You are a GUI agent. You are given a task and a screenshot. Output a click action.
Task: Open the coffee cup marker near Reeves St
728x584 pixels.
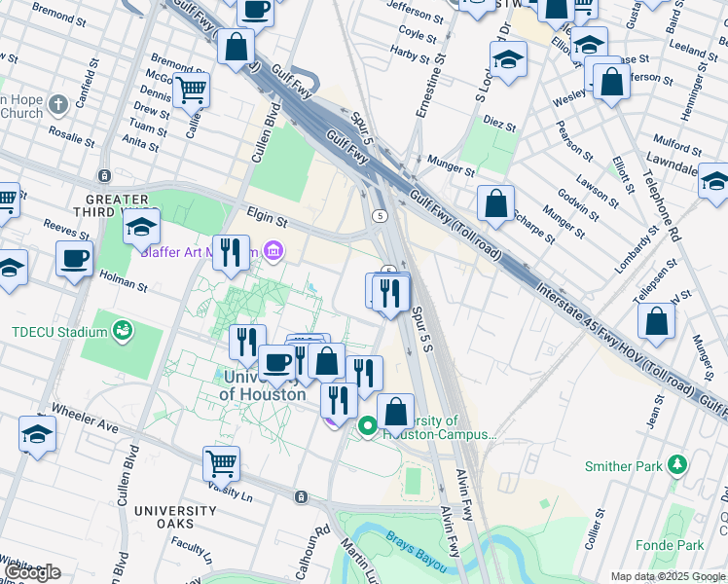(74, 260)
